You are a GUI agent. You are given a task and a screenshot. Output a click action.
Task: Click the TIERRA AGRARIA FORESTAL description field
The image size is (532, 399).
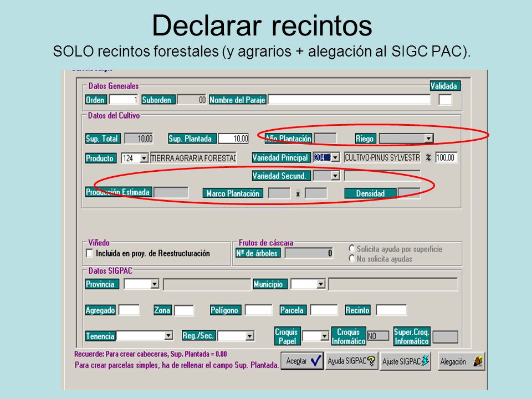point(193,158)
